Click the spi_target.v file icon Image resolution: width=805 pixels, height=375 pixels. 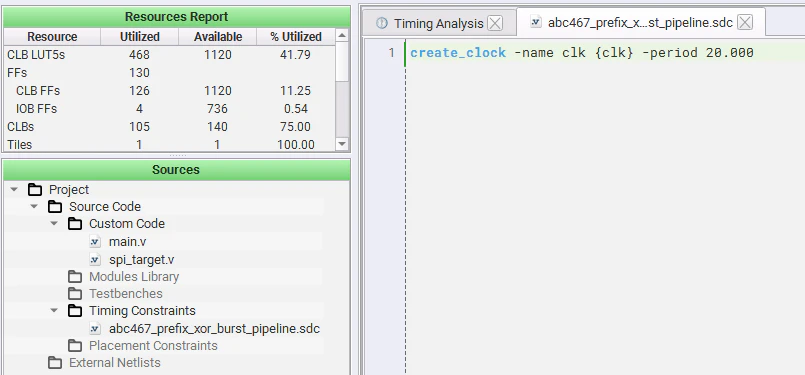click(95, 259)
